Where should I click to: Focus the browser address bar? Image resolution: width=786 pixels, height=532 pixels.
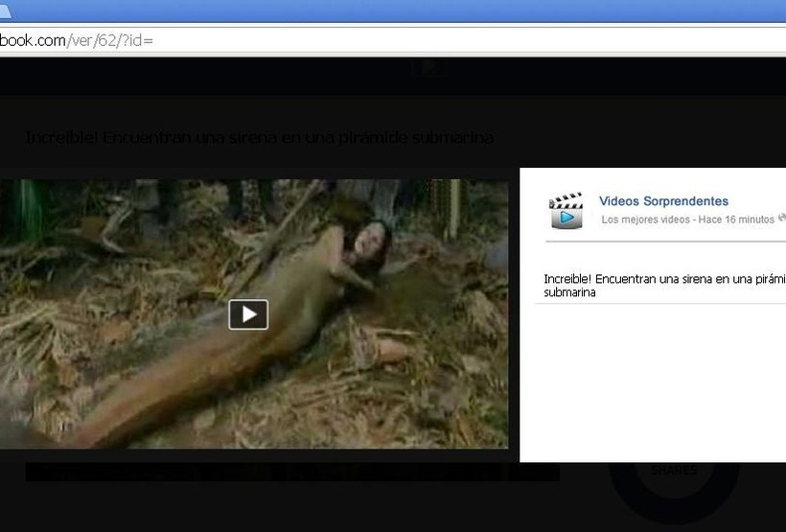[x=383, y=40]
